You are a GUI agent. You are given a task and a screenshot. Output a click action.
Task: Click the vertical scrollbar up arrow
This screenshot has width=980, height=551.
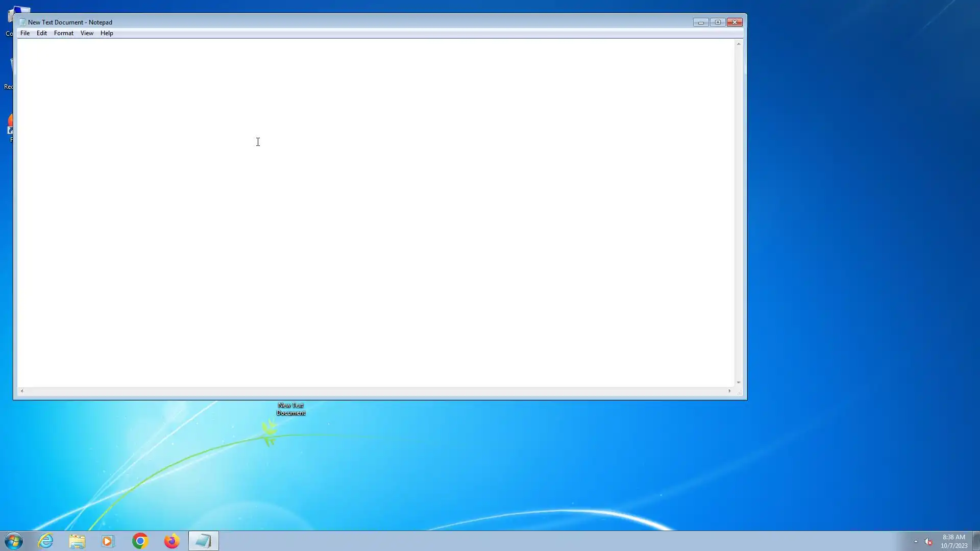tap(739, 44)
